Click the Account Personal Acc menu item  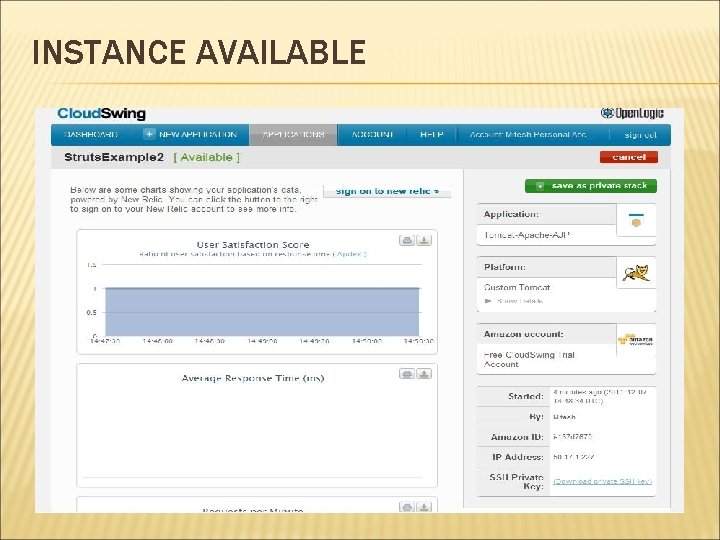[x=528, y=135]
